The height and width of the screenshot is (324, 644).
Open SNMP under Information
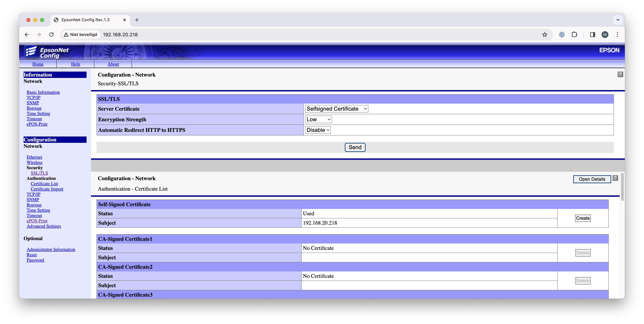pyautogui.click(x=33, y=103)
